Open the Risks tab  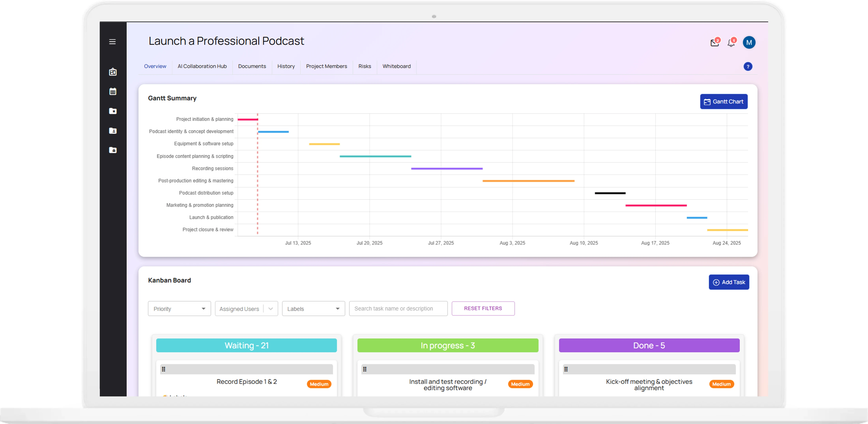point(365,66)
